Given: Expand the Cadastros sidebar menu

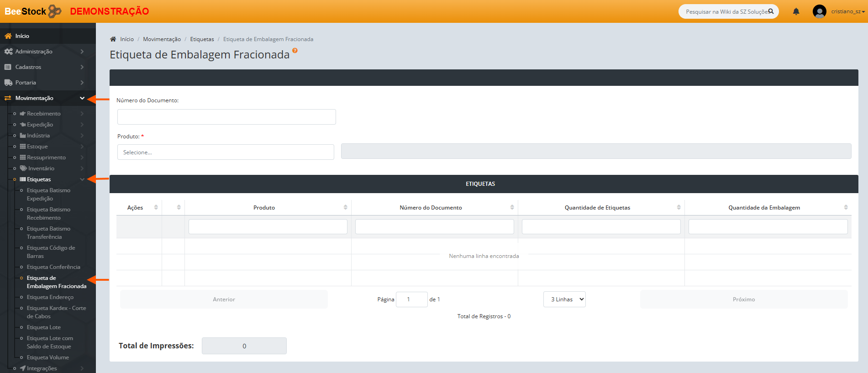Looking at the screenshot, I should coord(43,67).
